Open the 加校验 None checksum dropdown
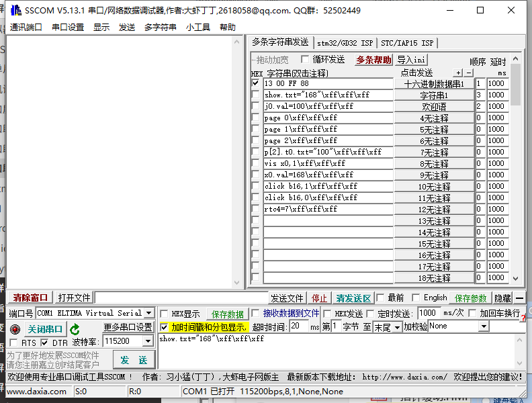 [484, 326]
